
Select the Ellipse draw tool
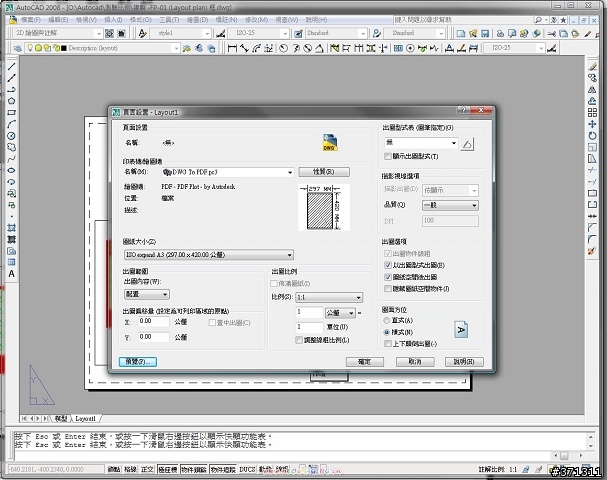tap(11, 170)
